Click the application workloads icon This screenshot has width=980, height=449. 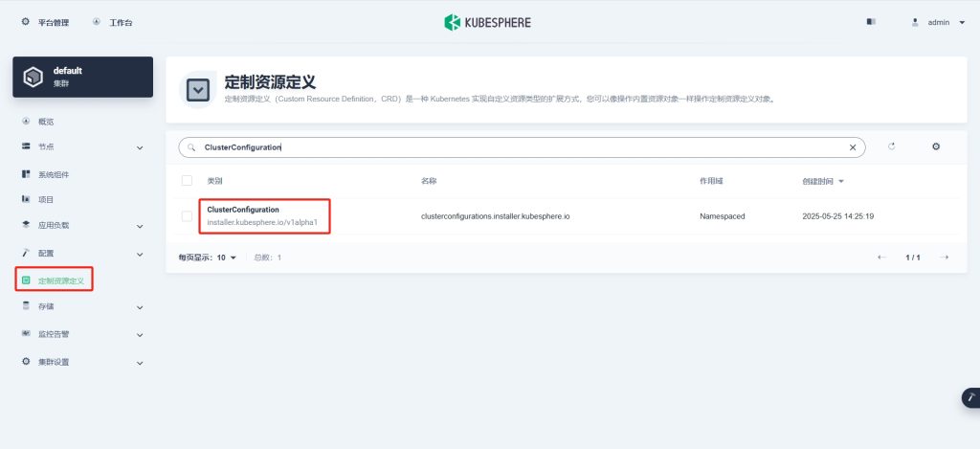pos(26,224)
